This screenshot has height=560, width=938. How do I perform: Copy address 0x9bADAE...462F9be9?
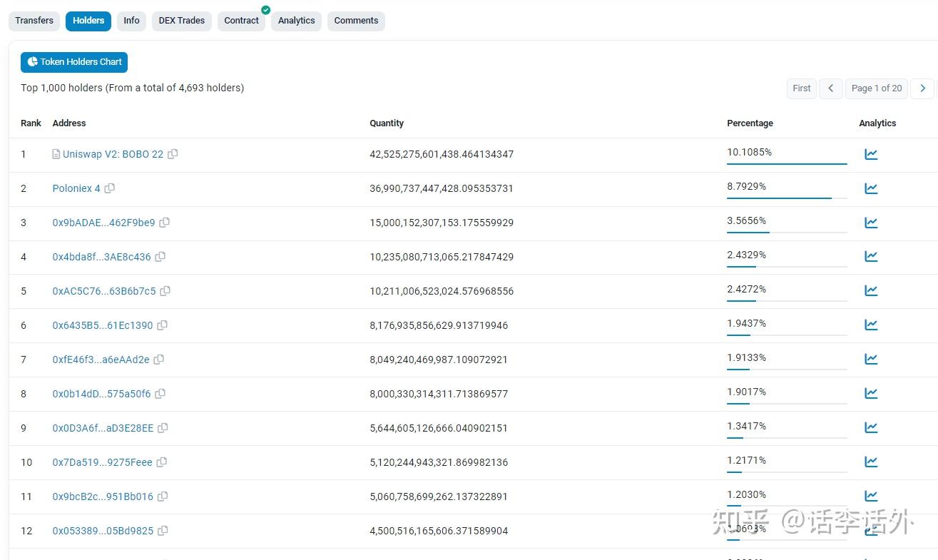pos(165,223)
